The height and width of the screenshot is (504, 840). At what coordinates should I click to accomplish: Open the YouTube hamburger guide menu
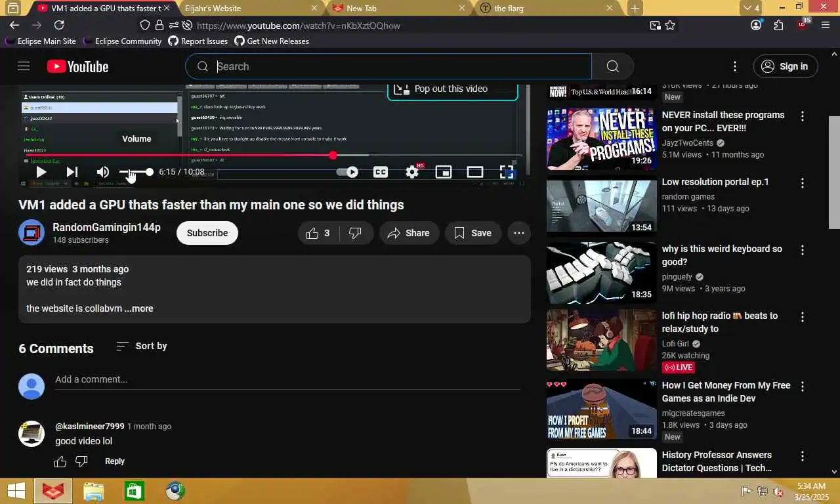(24, 66)
